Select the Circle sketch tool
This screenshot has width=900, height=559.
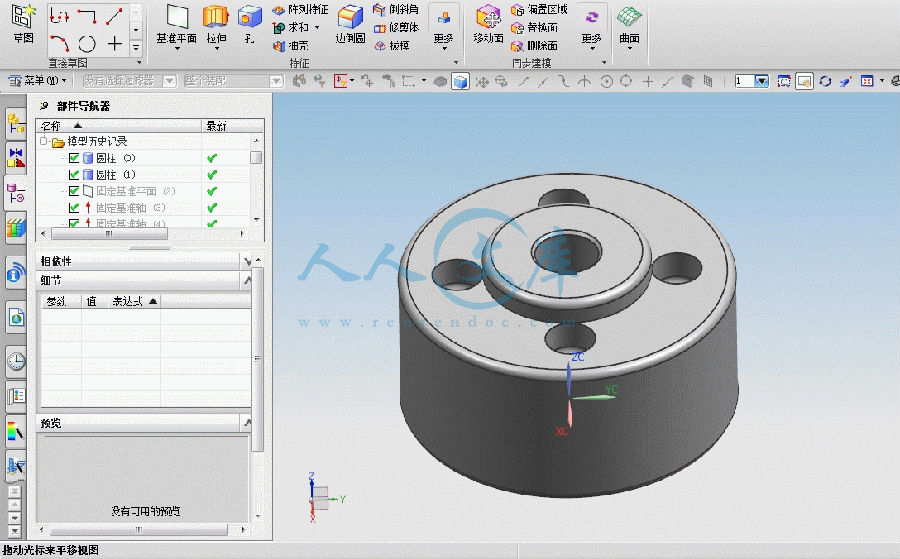click(87, 43)
